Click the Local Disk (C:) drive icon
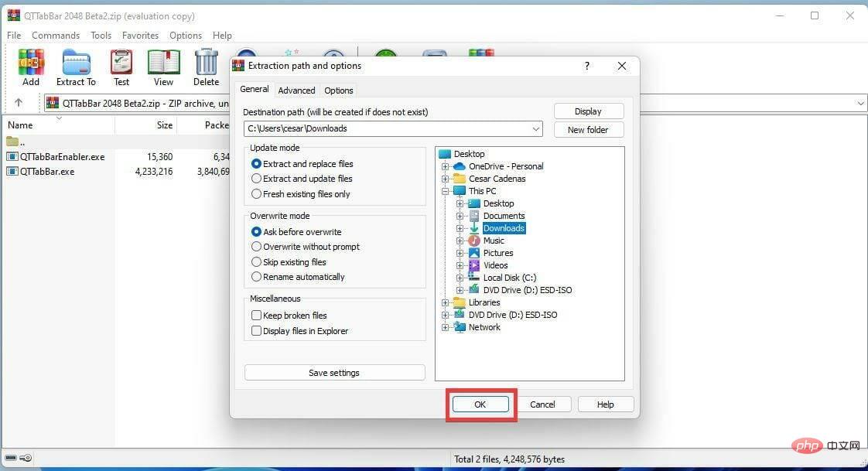The width and height of the screenshot is (868, 471). pos(474,278)
